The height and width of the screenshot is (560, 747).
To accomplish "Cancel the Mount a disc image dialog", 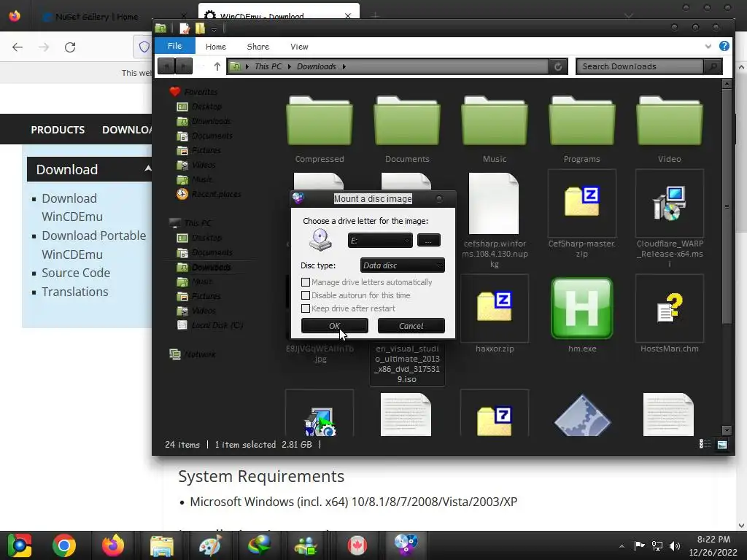I will pyautogui.click(x=411, y=326).
